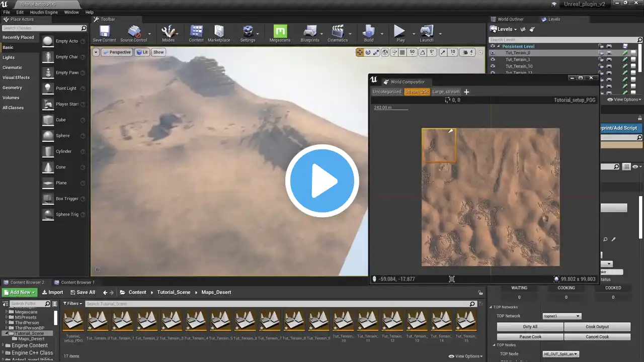The height and width of the screenshot is (362, 644).
Task: Toggle the Lit view mode button
Action: 142,52
